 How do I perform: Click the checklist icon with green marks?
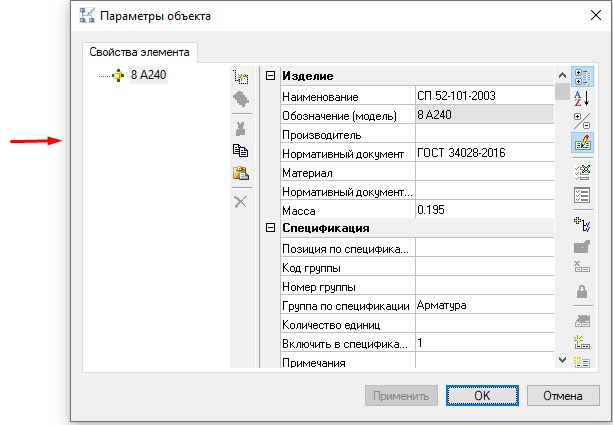[580, 172]
